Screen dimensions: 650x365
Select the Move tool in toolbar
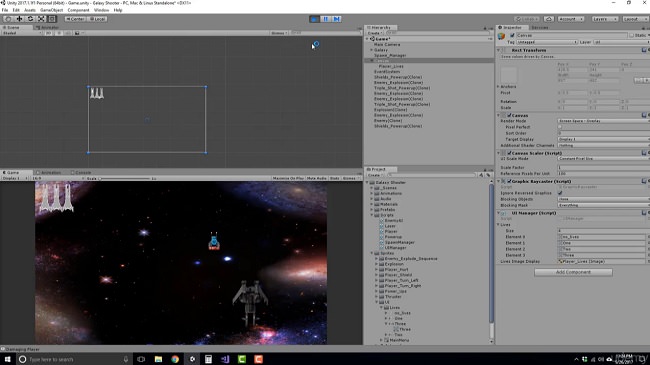point(19,19)
